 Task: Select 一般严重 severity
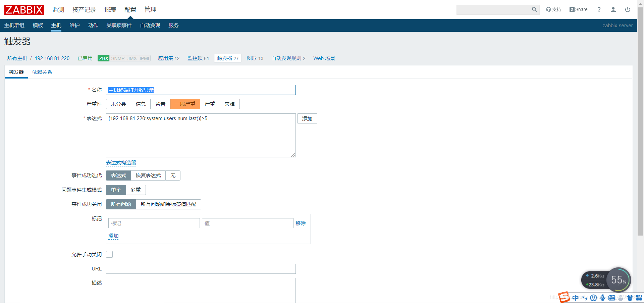click(185, 104)
